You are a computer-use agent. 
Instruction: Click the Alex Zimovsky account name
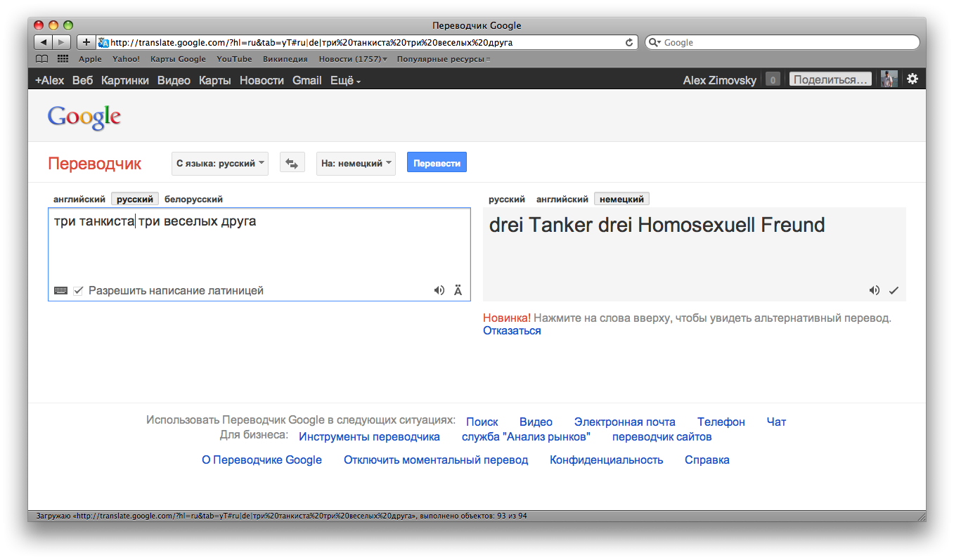click(720, 80)
